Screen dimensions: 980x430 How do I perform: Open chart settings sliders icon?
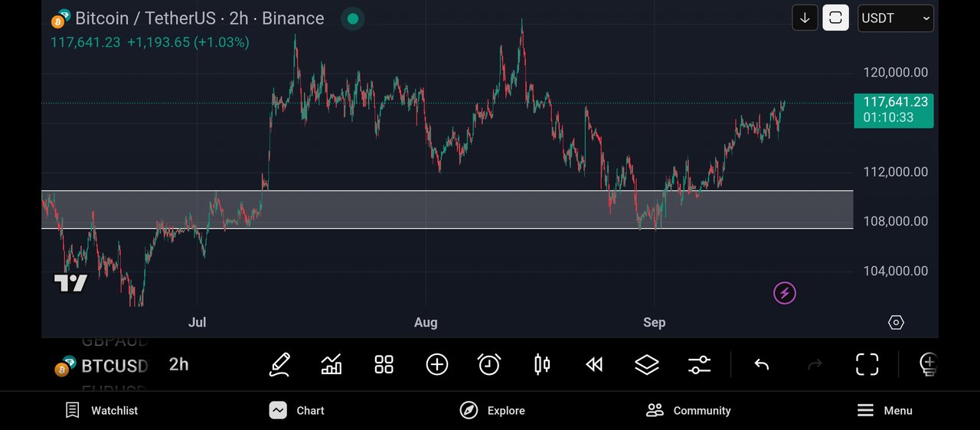(699, 364)
